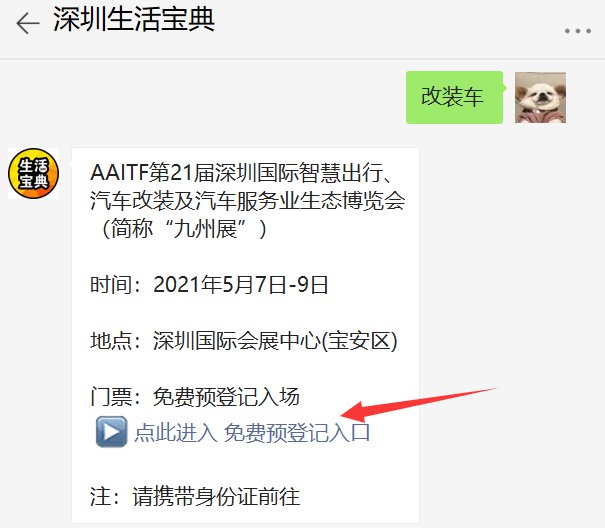The width and height of the screenshot is (605, 528).
Task: Select the 注：请携带身份证前往 note
Action: tap(195, 496)
